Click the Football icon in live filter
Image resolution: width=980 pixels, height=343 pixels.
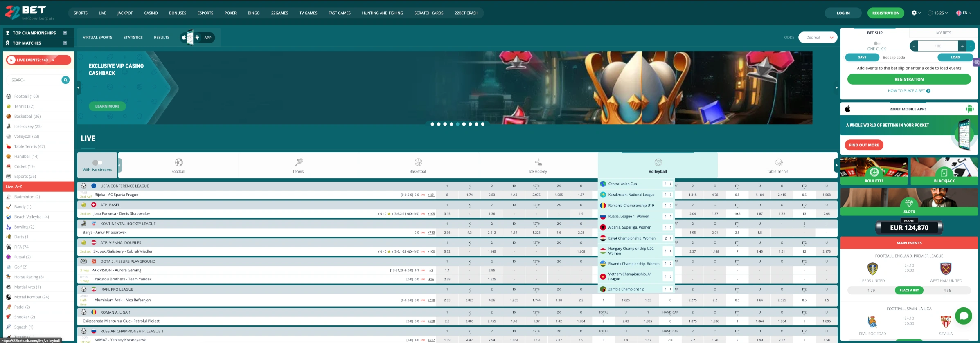[x=178, y=162]
